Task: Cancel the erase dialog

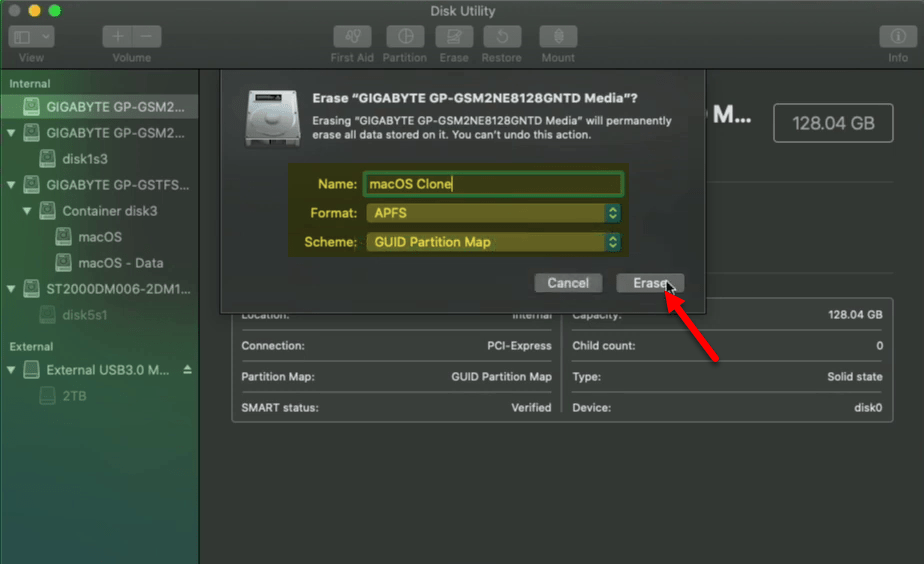Action: (x=568, y=283)
